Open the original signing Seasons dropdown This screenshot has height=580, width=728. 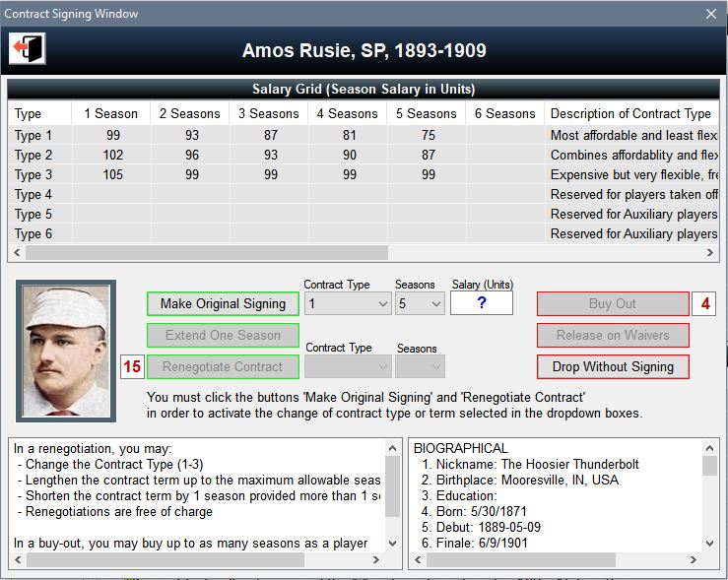pos(420,304)
